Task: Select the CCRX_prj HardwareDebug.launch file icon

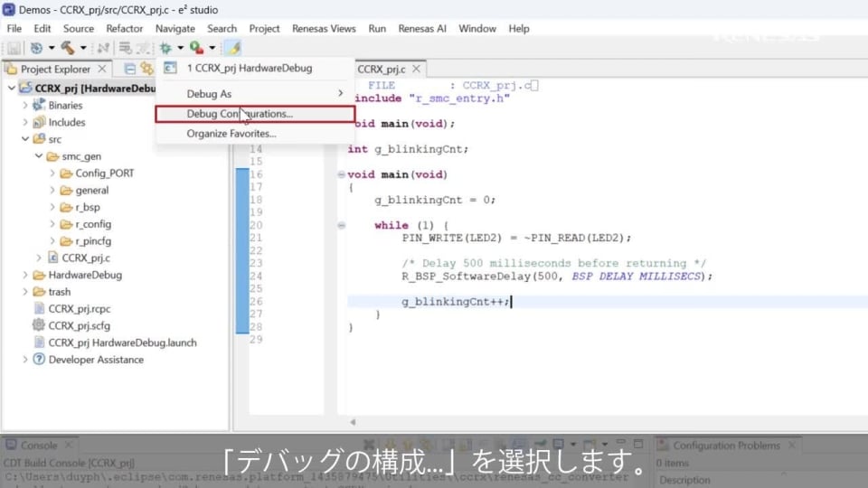Action: tap(39, 343)
